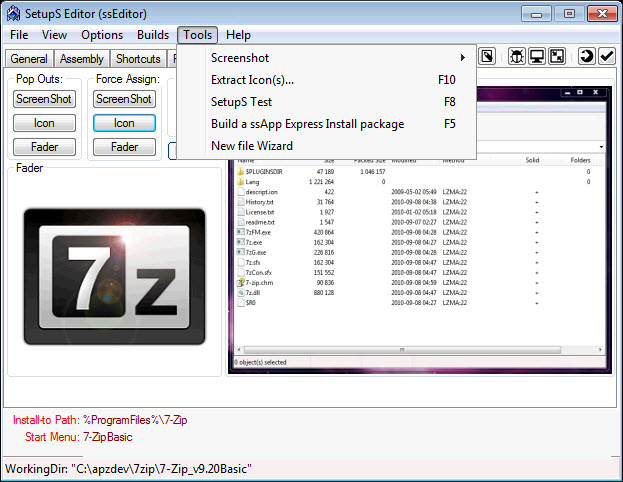Click History.txt in the preview list
The image size is (623, 482).
pos(259,202)
